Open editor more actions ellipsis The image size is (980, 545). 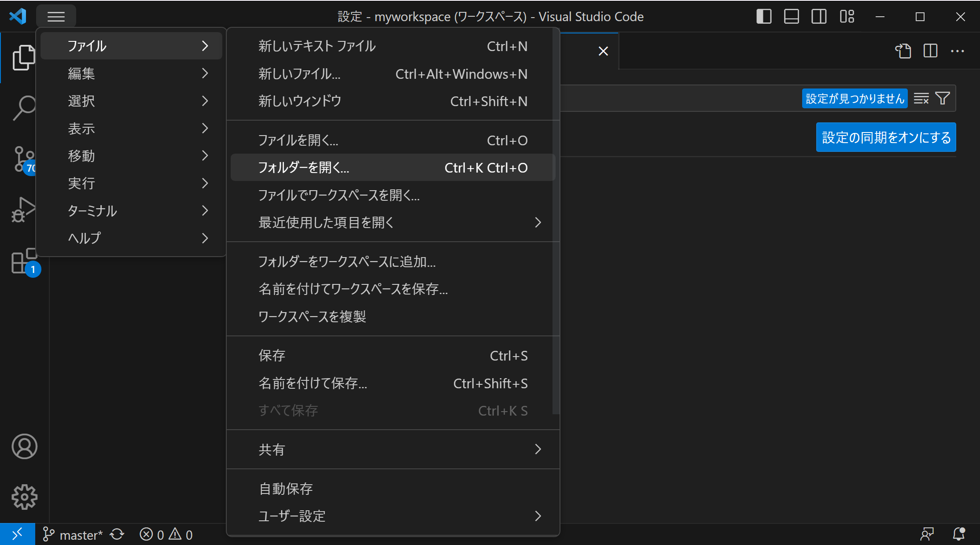pyautogui.click(x=958, y=51)
